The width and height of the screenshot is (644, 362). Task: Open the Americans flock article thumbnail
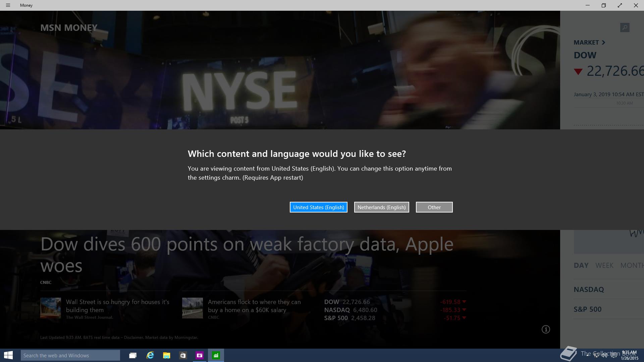pos(193,308)
